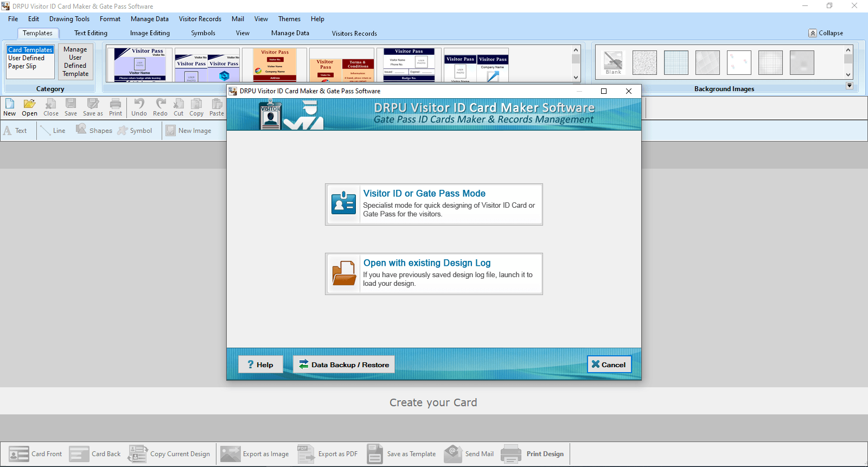Click Save as Template
Screen dimensions: 868x467
point(401,454)
